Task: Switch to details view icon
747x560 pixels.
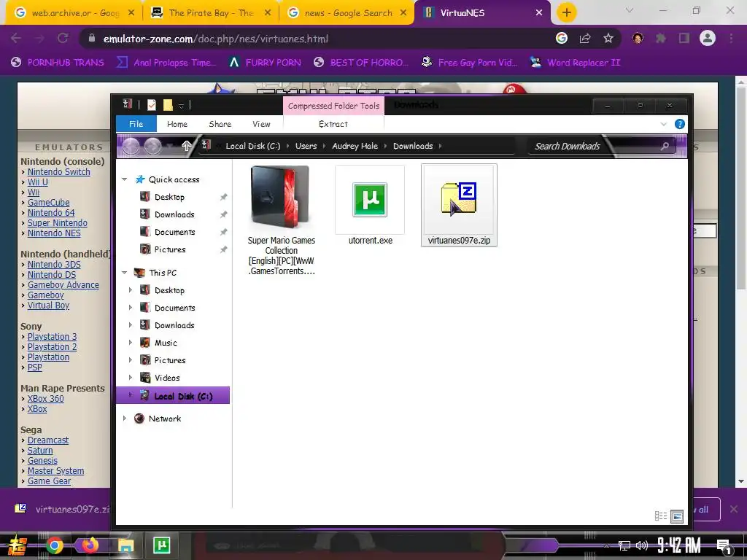Action: (660, 516)
